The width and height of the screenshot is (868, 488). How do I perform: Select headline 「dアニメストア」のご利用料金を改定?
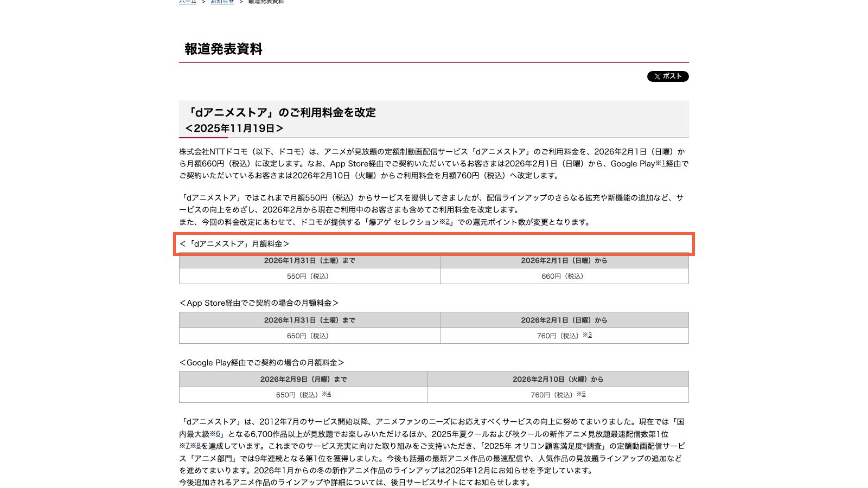tap(280, 112)
